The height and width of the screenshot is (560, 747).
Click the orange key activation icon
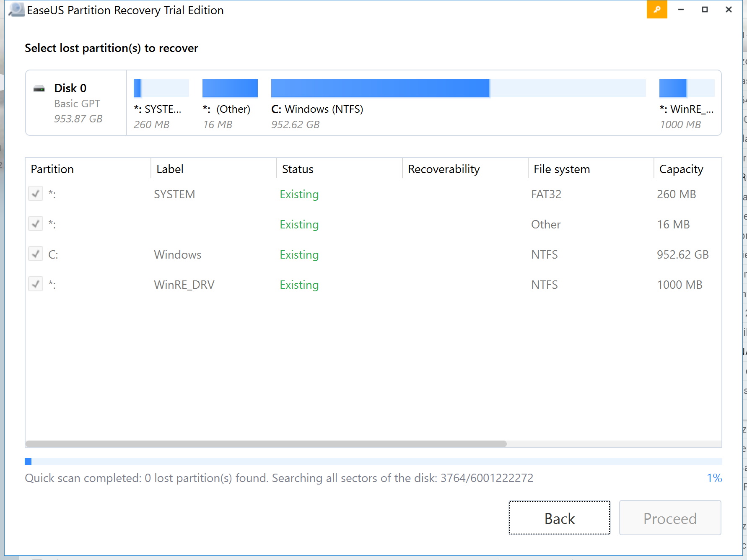click(x=656, y=10)
